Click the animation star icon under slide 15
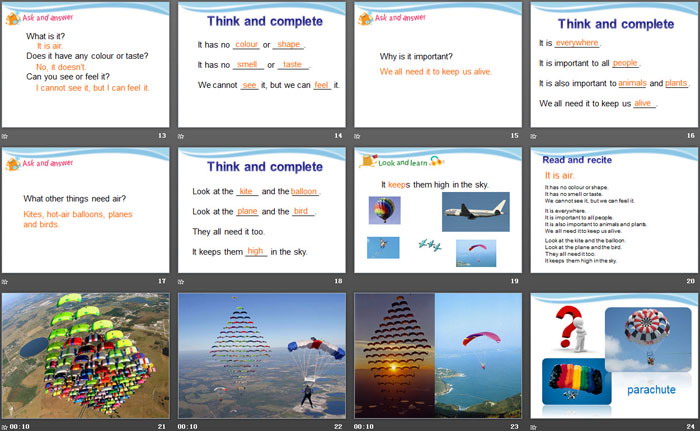Image resolution: width=700 pixels, height=431 pixels. pyautogui.click(x=357, y=136)
